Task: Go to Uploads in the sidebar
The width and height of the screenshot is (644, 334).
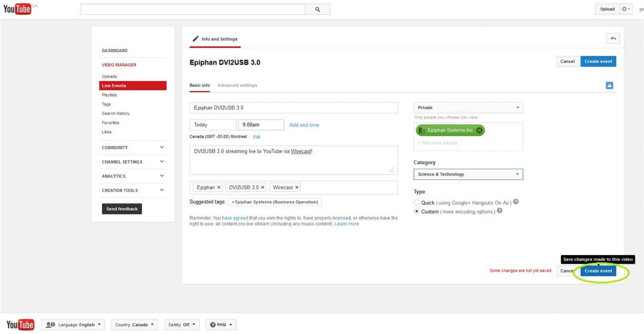Action: click(x=110, y=76)
